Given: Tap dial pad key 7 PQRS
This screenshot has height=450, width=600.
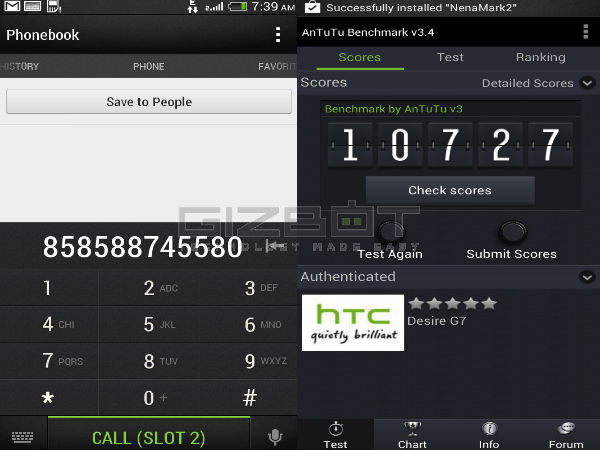Looking at the screenshot, I should tap(49, 361).
